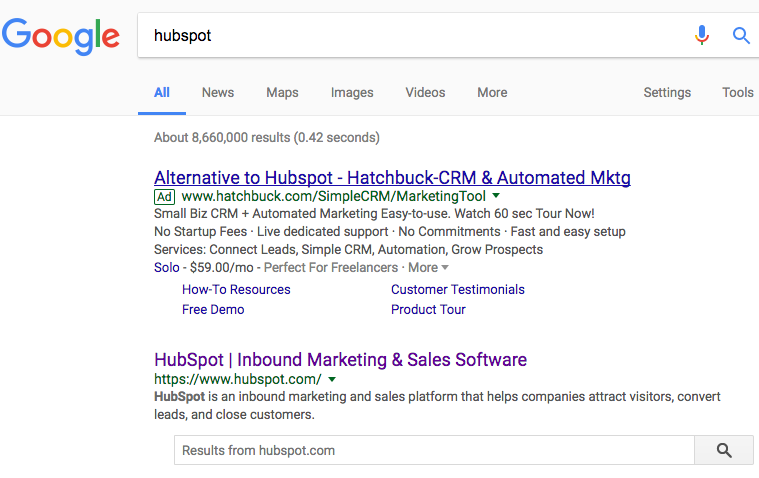The height and width of the screenshot is (478, 759).
Task: Click the site search magnifier button
Action: pos(724,450)
